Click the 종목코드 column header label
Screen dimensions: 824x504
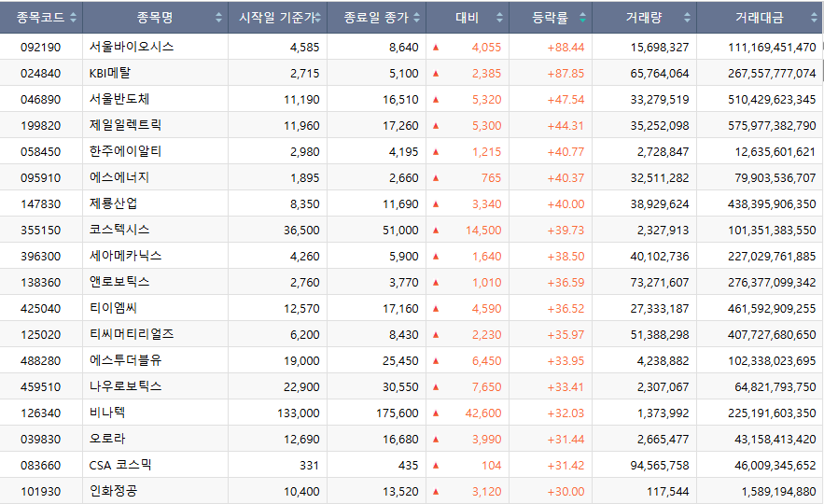(40, 18)
